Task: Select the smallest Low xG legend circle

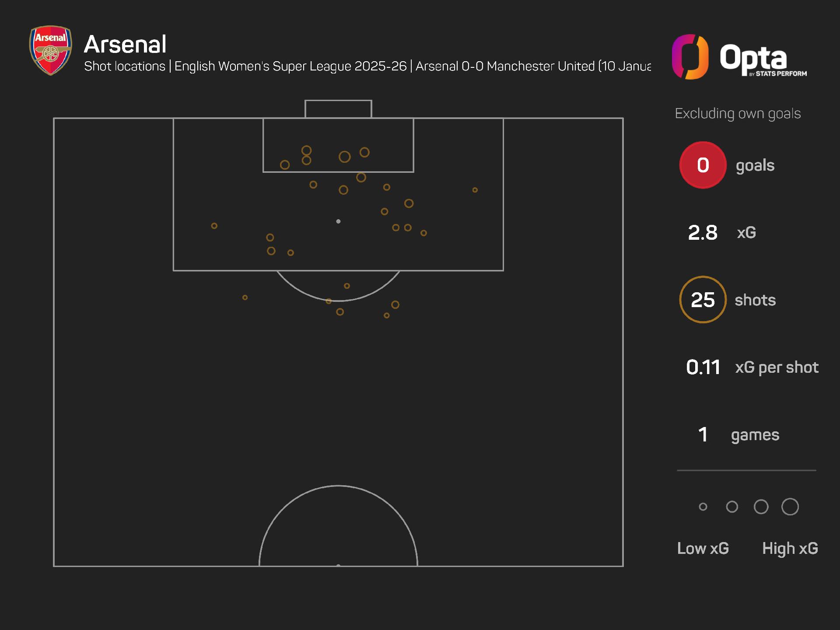Action: tap(703, 507)
